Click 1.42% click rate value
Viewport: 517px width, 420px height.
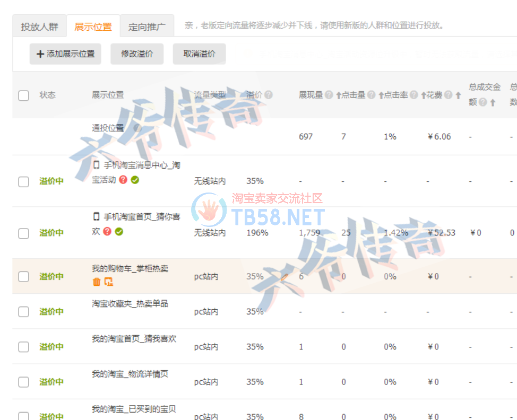[396, 233]
